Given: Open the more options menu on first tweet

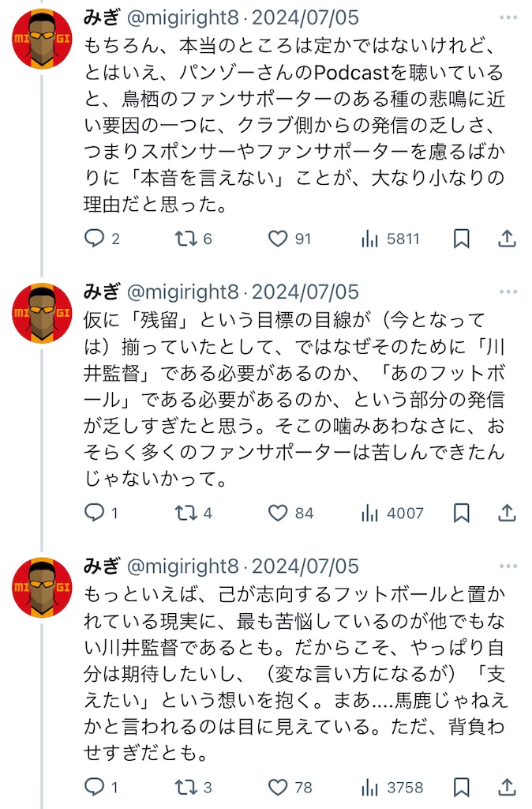Looking at the screenshot, I should (509, 17).
